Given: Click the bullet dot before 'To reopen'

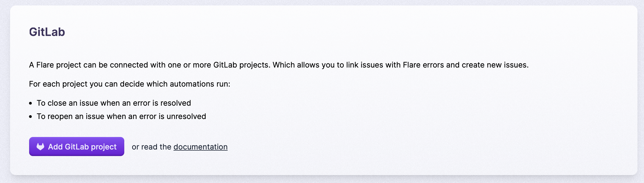Looking at the screenshot, I should click(31, 117).
